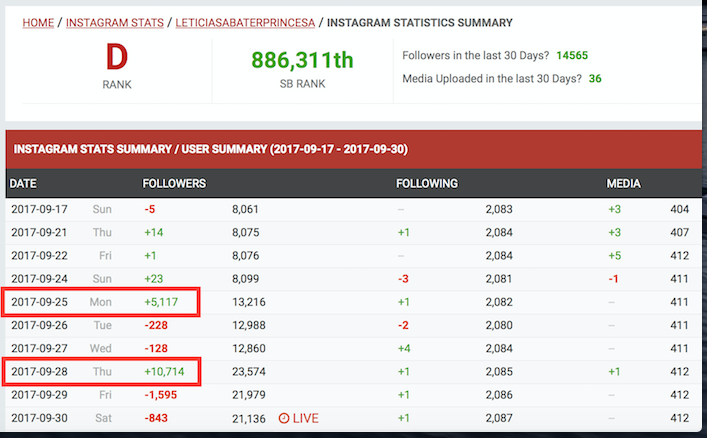707x438 pixels.
Task: Select the date 2017-09-24
Action: [x=39, y=279]
